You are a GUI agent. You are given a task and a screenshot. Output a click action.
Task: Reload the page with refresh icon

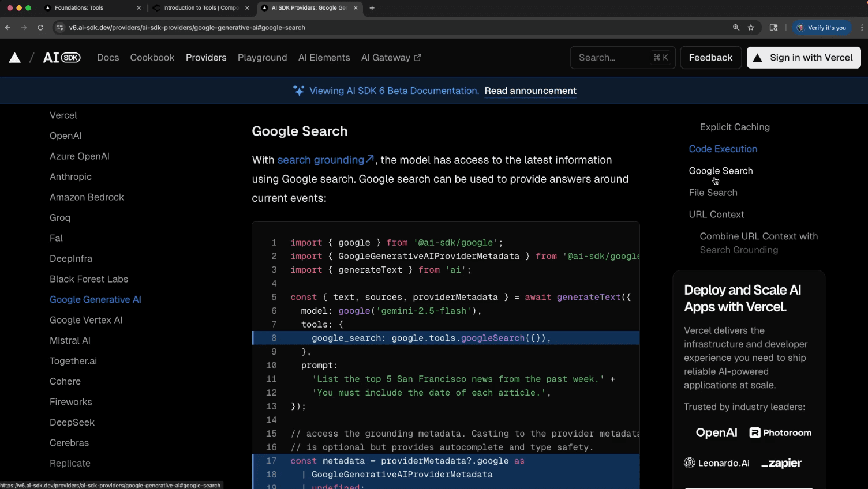(x=40, y=27)
